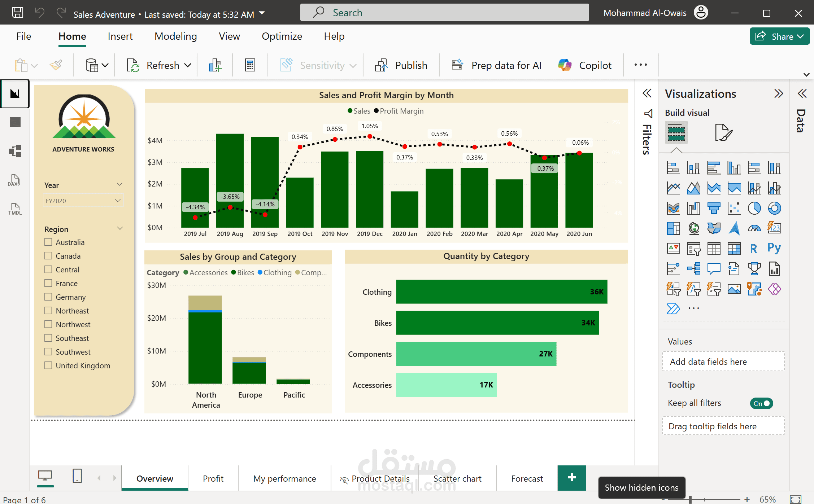This screenshot has height=504, width=814.
Task: Click the Redo arrow icon
Action: coord(61,13)
